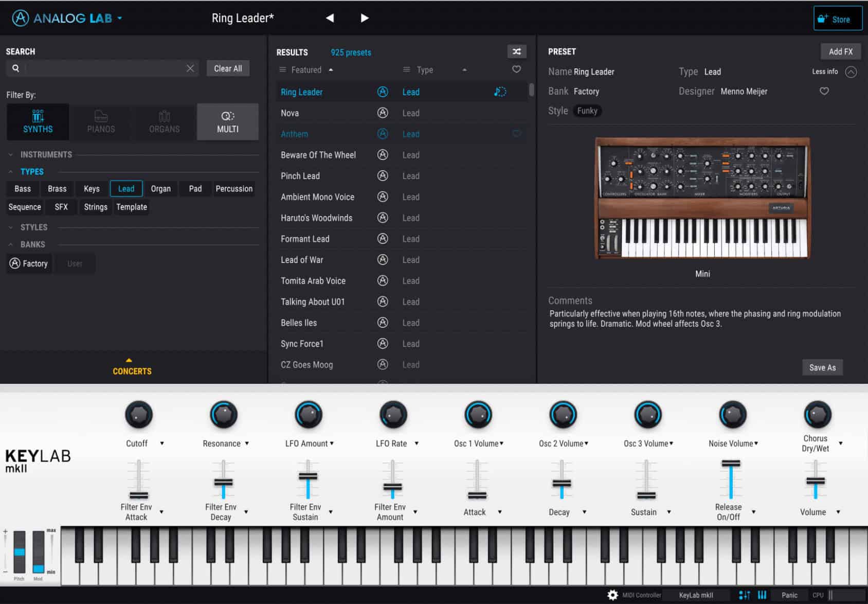Collapse the Less info section

[x=852, y=72]
